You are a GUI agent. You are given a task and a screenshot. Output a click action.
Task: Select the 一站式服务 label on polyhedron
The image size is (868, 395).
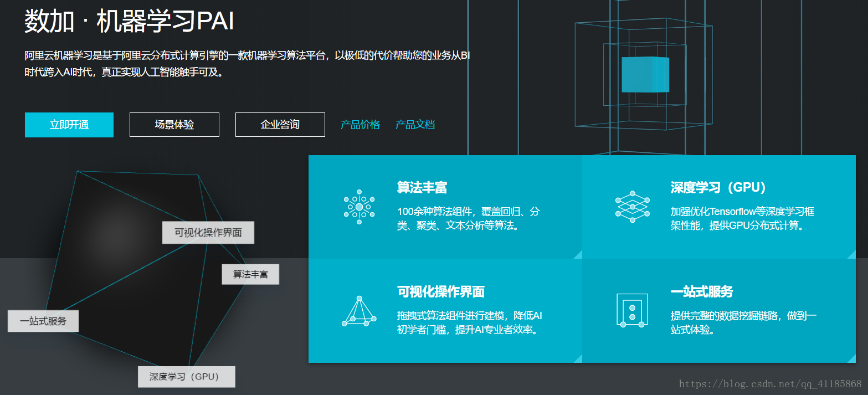point(43,321)
